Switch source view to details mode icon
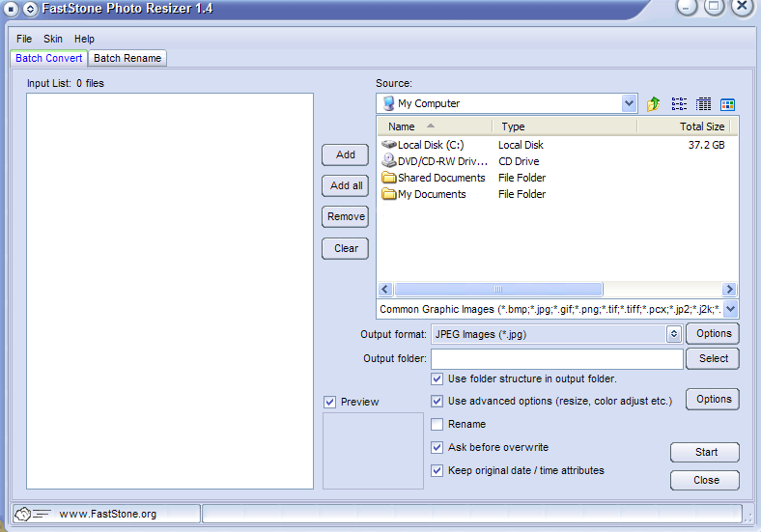 click(703, 104)
